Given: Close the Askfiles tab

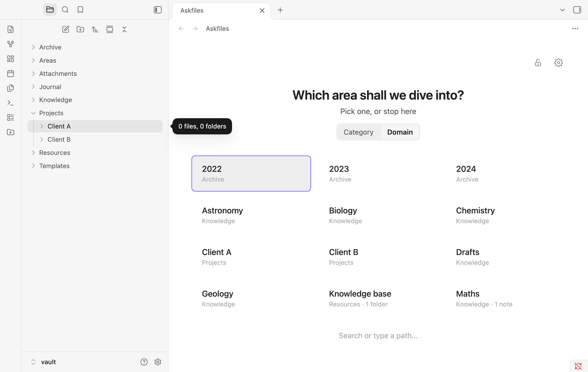Looking at the screenshot, I should coord(262,11).
